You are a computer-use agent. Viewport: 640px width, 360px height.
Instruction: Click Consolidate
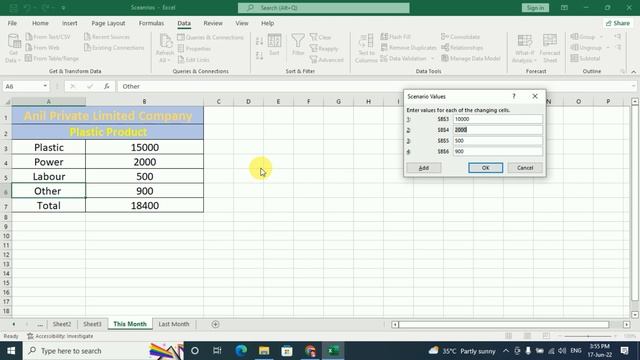460,37
